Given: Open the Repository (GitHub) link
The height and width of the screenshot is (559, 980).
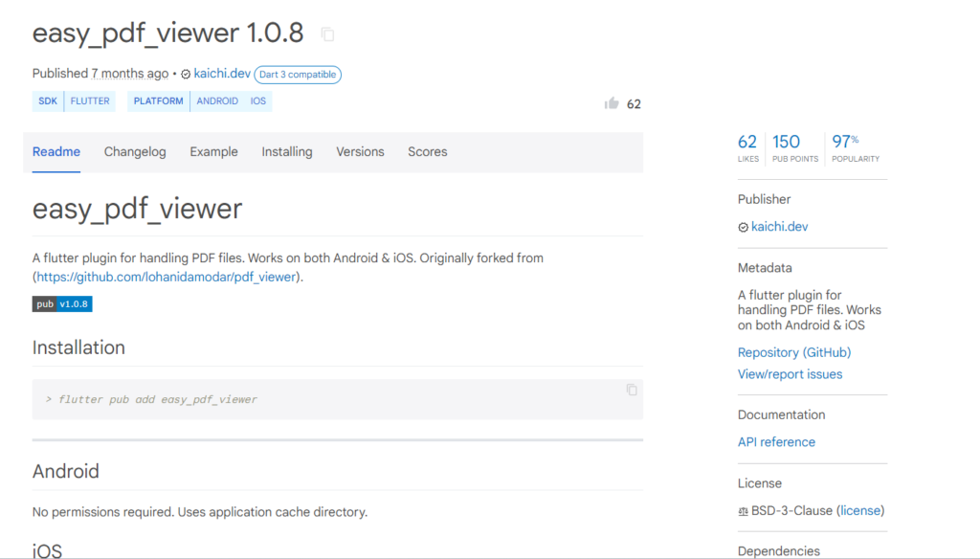Looking at the screenshot, I should point(794,352).
